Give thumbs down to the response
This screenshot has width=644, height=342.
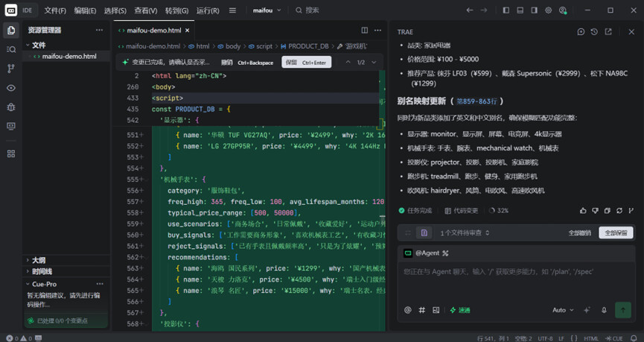coord(595,210)
